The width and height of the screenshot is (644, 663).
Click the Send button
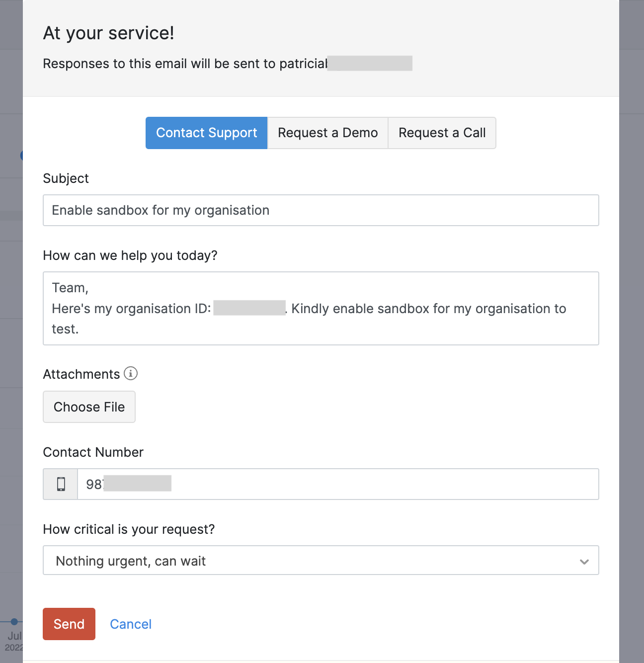(69, 624)
